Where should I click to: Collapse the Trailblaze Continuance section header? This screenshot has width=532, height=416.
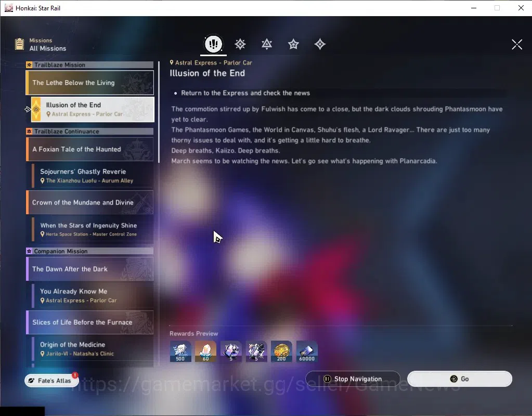(x=90, y=132)
